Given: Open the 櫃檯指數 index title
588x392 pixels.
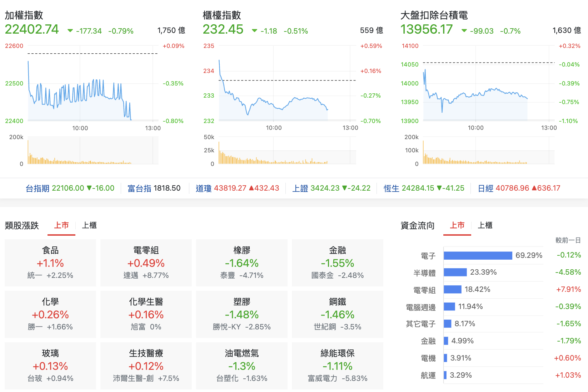Looking at the screenshot, I should click(222, 15).
